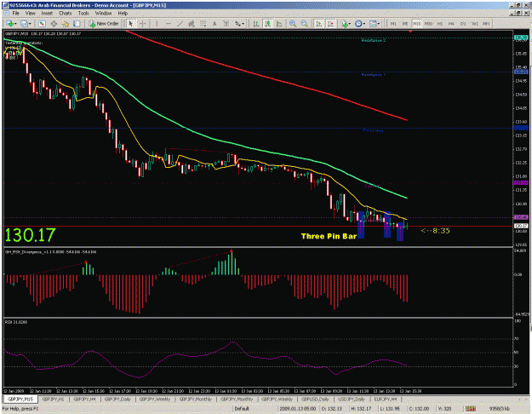
Task: Zoom out on the chart
Action: (305, 24)
